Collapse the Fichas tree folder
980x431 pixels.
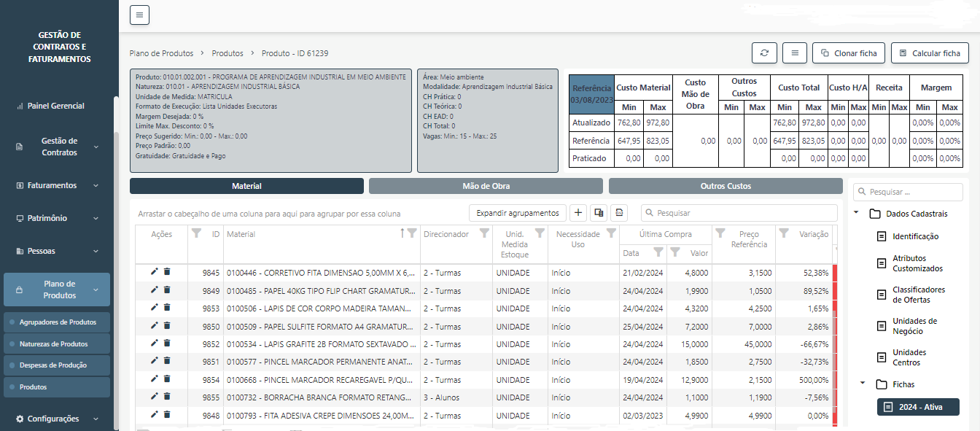(863, 384)
